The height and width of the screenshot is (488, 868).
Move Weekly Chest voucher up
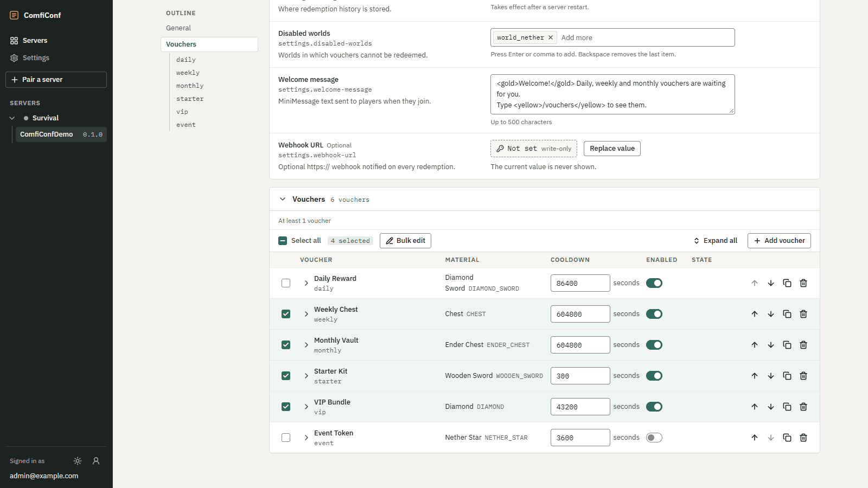(755, 314)
